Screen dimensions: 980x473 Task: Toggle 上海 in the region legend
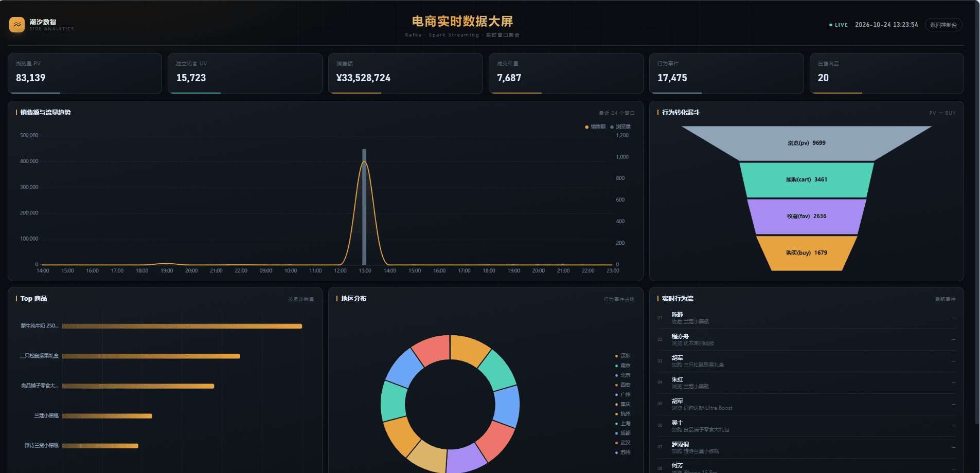point(622,424)
